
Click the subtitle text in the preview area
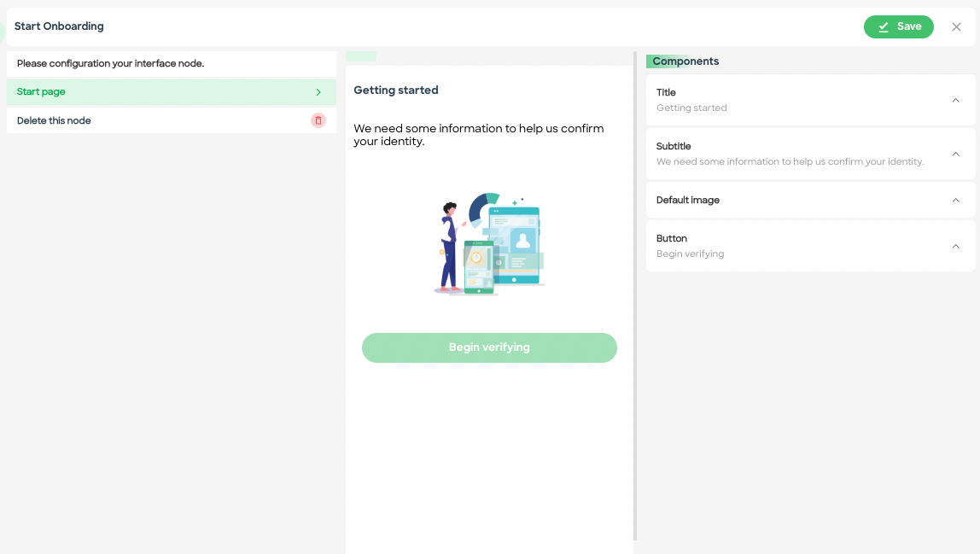point(478,135)
